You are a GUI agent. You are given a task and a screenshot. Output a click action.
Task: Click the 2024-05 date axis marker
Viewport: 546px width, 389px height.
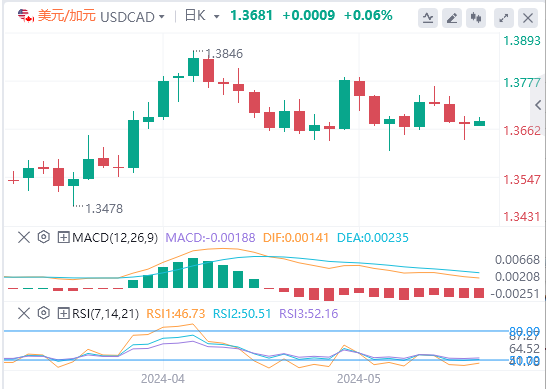(x=359, y=379)
